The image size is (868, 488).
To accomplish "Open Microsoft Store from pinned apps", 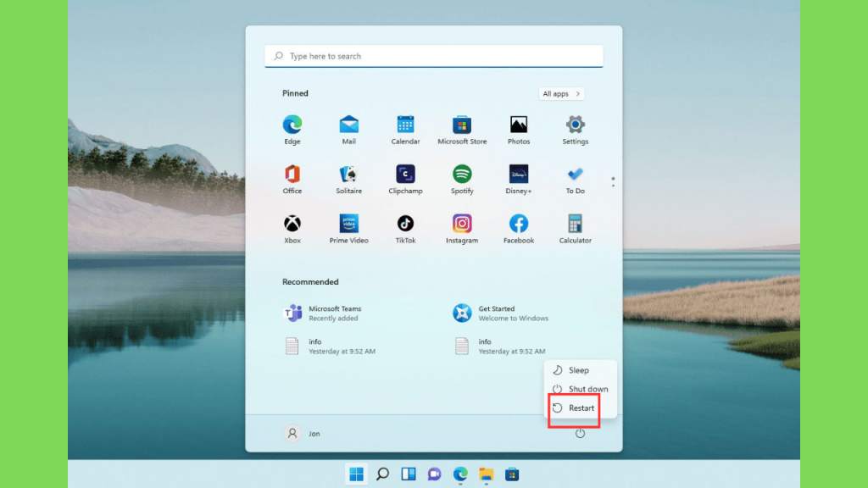I will 462,130.
